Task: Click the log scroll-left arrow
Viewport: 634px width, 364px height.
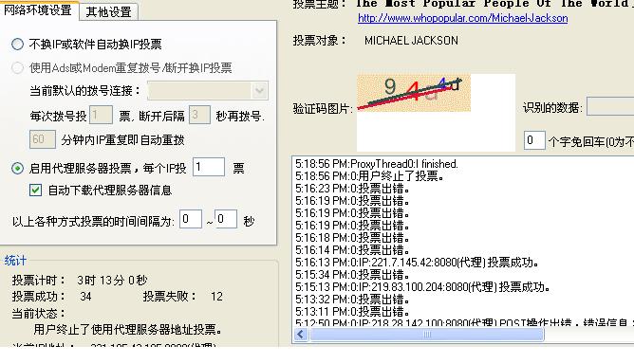Action: coord(301,334)
